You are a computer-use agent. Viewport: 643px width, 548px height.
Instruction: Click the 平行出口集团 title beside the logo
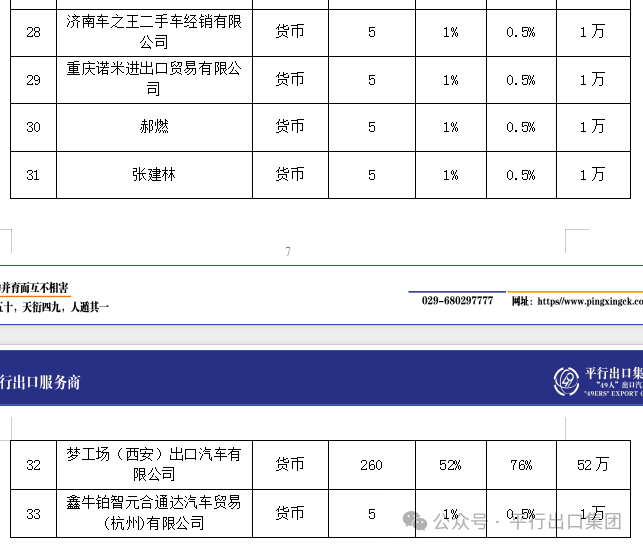pos(614,373)
